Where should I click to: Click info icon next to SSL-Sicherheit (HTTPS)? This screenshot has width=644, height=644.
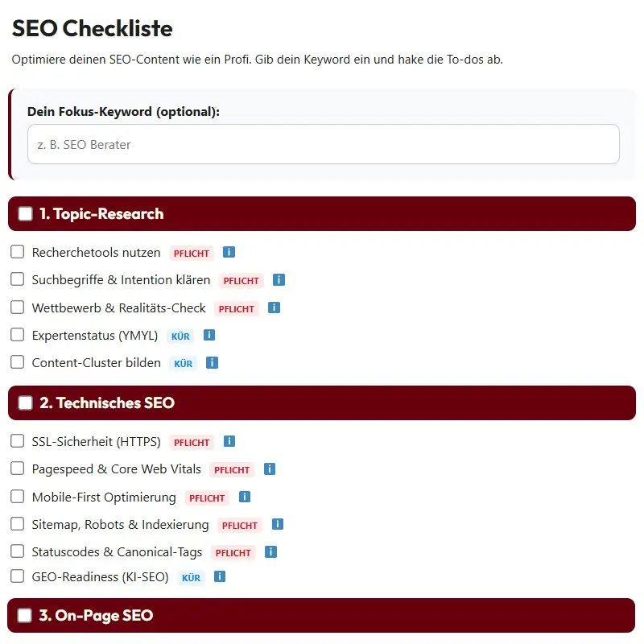pyautogui.click(x=229, y=441)
